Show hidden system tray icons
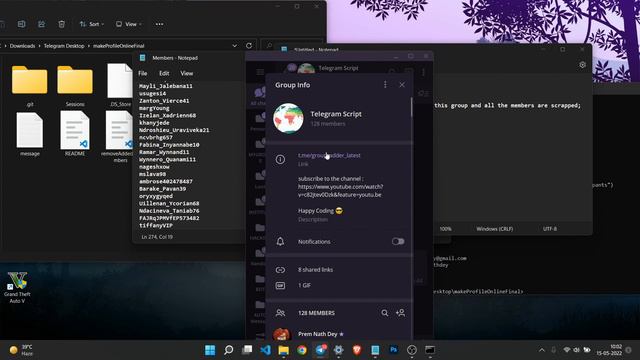Image resolution: width=640 pixels, height=360 pixels. point(542,350)
